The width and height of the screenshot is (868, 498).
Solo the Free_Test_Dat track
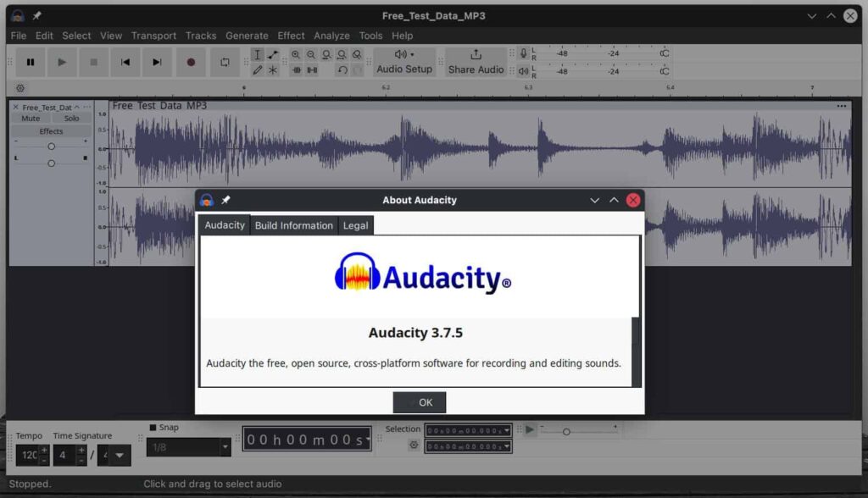(x=71, y=118)
